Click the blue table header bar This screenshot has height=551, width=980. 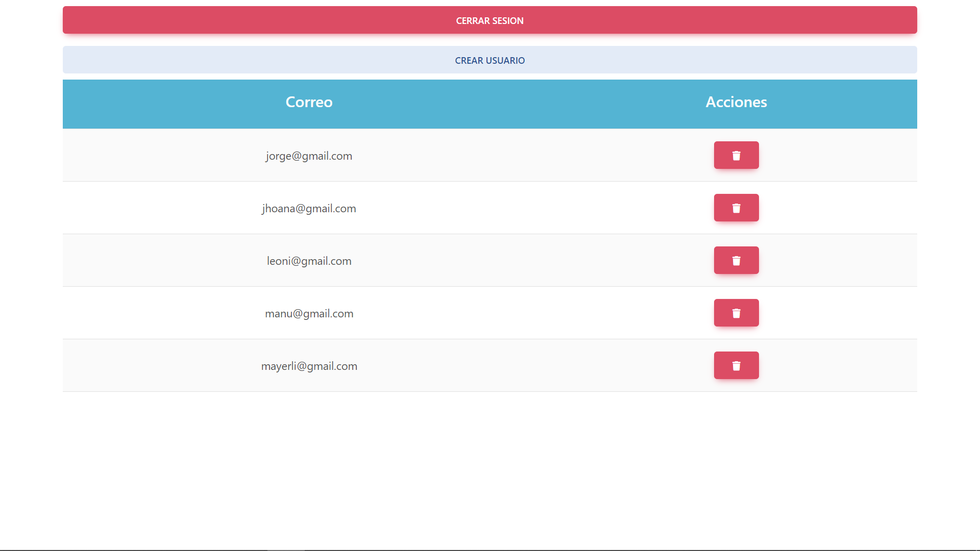coord(489,104)
